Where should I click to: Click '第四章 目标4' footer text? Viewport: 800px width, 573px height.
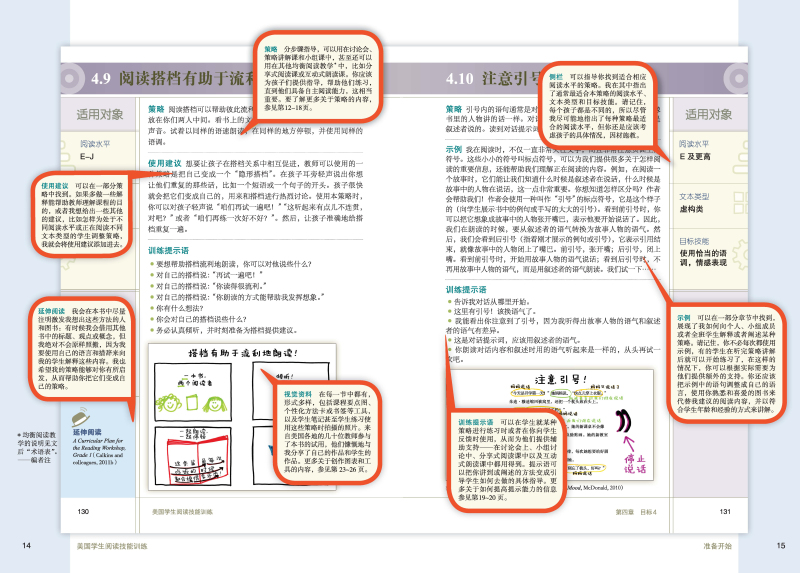[636, 512]
